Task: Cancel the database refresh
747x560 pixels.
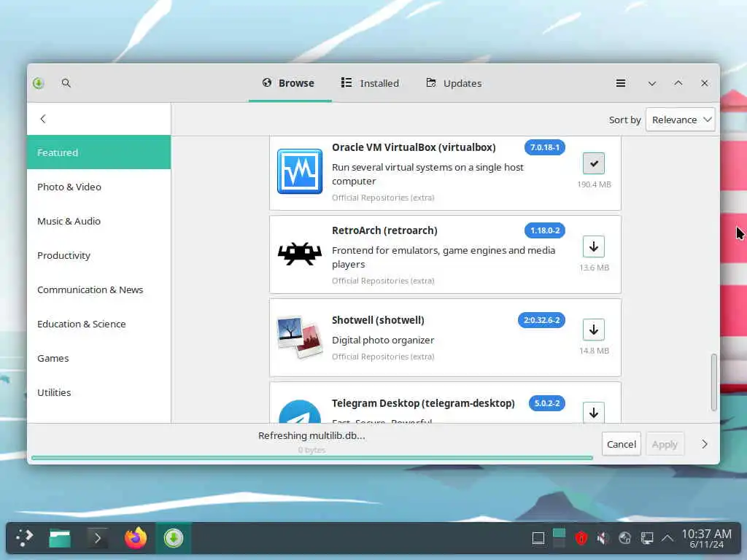Action: coord(622,444)
